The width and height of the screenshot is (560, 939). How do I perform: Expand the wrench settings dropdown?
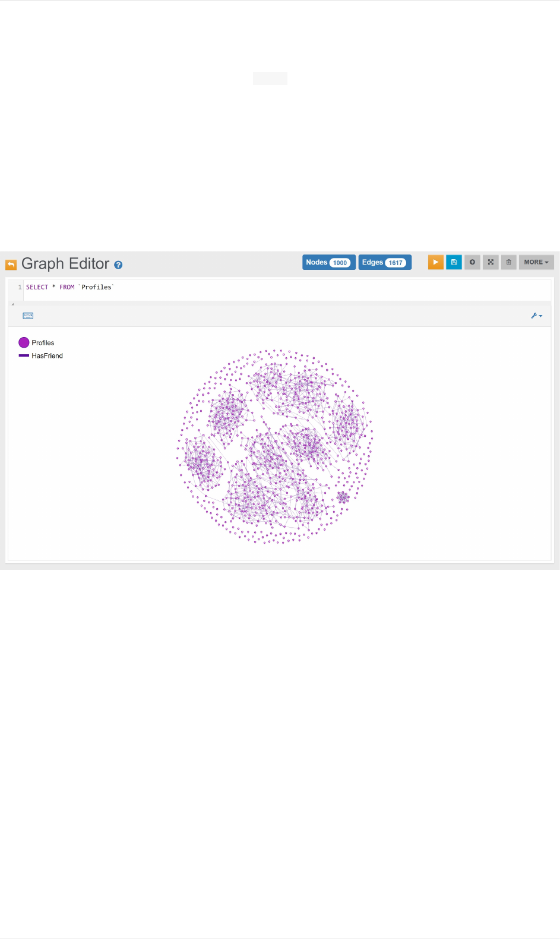tap(536, 316)
